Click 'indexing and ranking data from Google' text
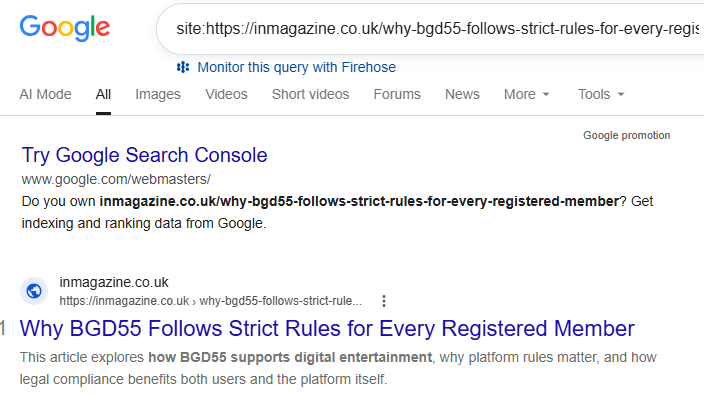Image resolution: width=704 pixels, height=396 pixels. point(144,223)
